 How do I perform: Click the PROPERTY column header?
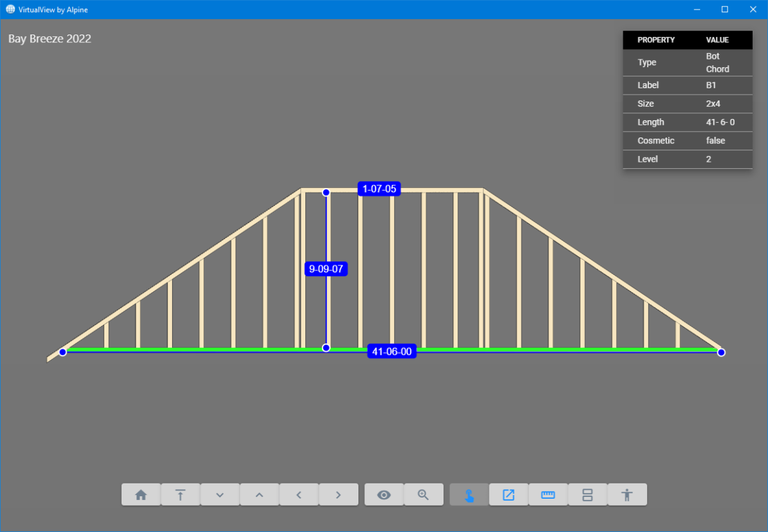pos(656,40)
